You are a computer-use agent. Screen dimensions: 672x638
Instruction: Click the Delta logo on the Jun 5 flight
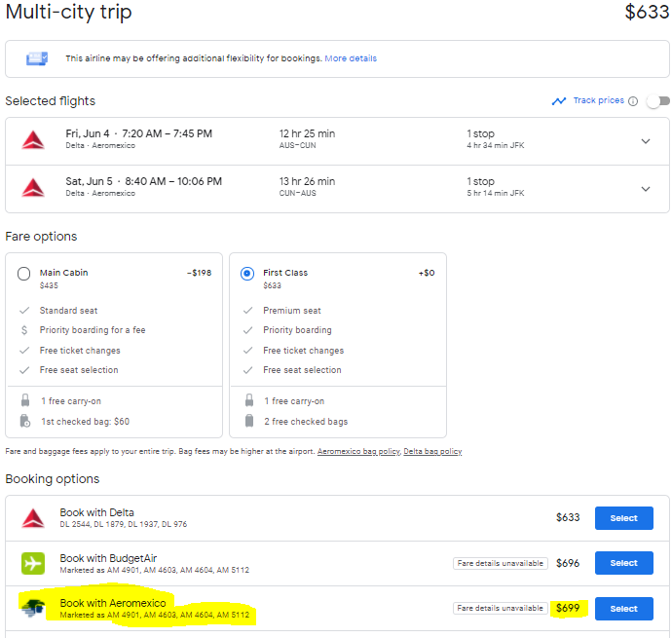33,188
